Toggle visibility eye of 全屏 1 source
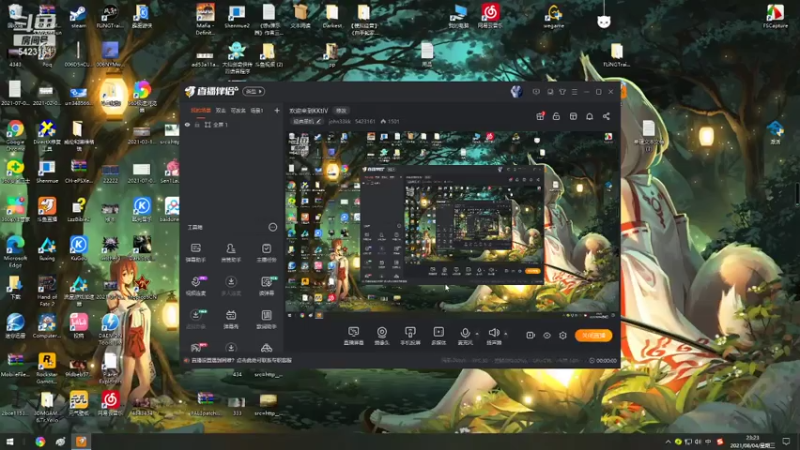The image size is (800, 450). point(187,124)
